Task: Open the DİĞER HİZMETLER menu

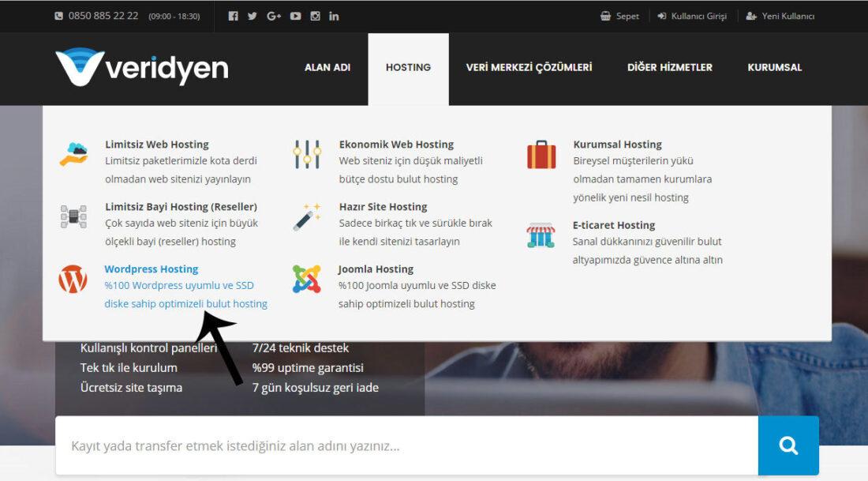Action: pos(670,67)
